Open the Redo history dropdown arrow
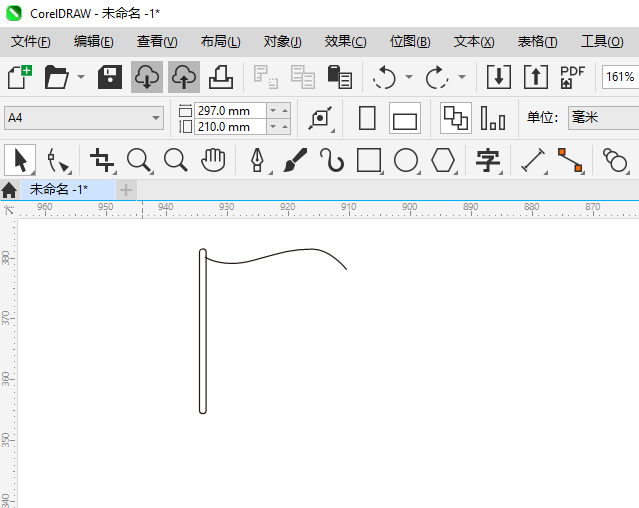The image size is (639, 508). click(462, 77)
